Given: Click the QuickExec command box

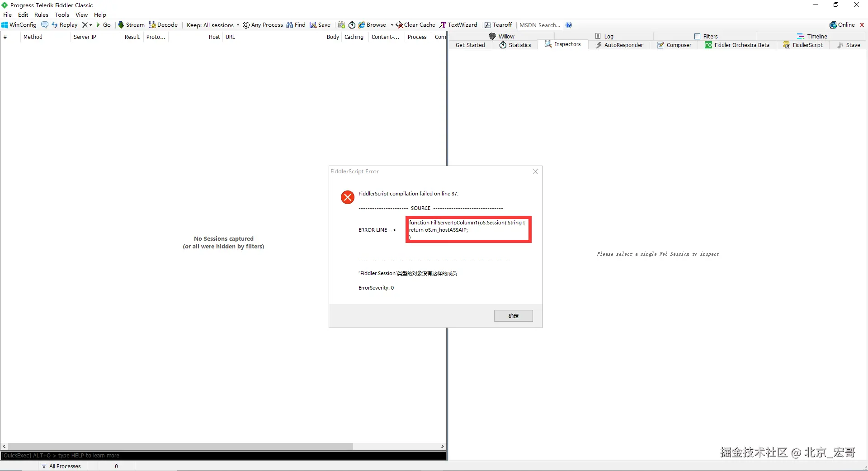Looking at the screenshot, I should pos(223,456).
